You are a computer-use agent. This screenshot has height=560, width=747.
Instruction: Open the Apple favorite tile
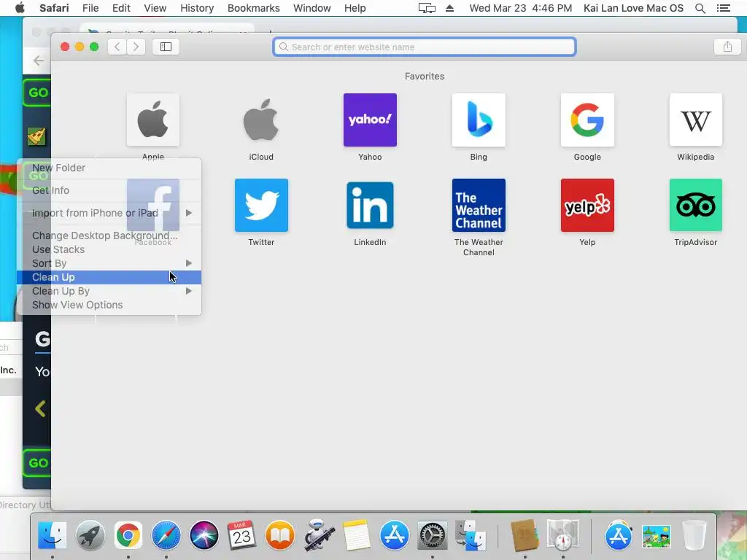click(153, 120)
